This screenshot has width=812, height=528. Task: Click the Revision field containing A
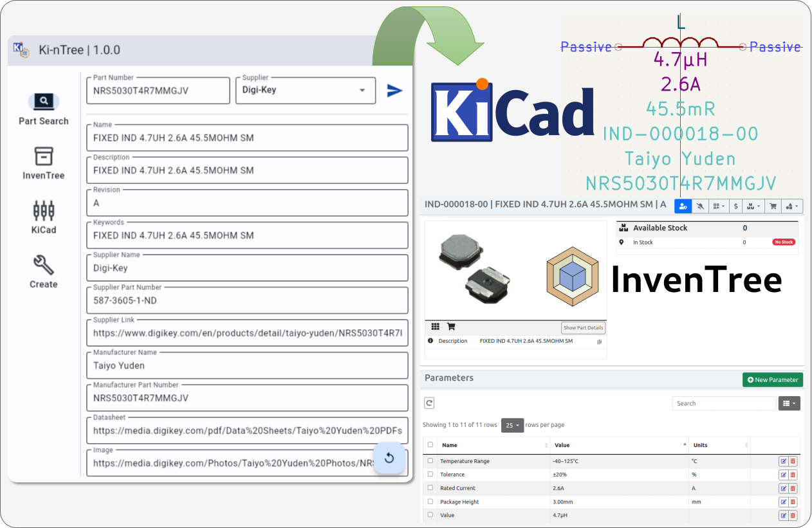pos(247,203)
